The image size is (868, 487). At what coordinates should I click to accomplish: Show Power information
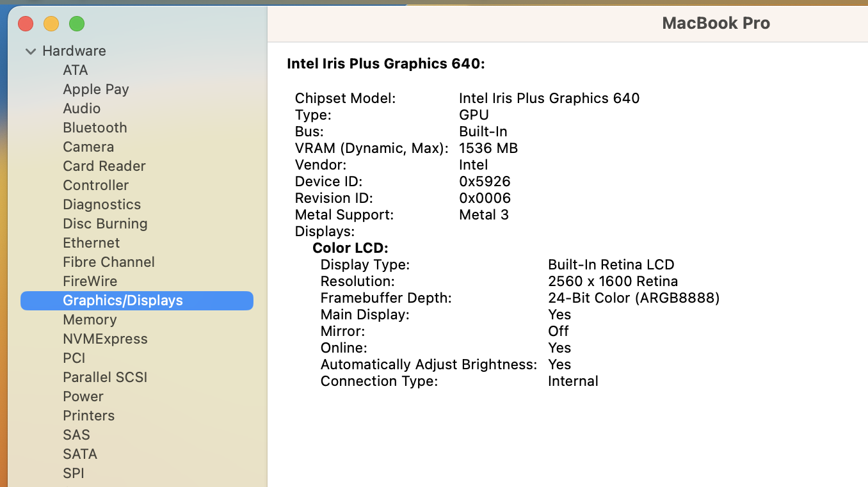click(83, 397)
